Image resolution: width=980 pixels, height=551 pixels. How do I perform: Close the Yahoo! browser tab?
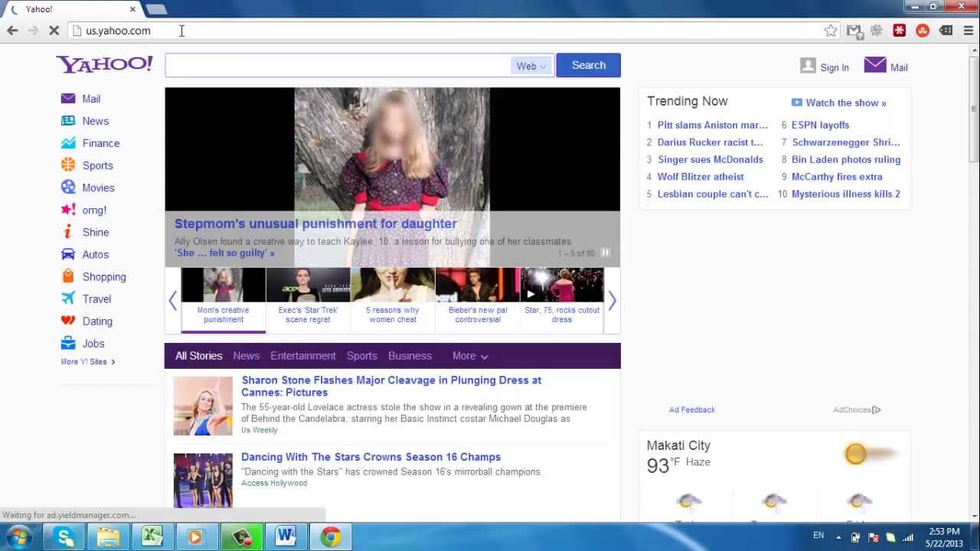point(132,9)
